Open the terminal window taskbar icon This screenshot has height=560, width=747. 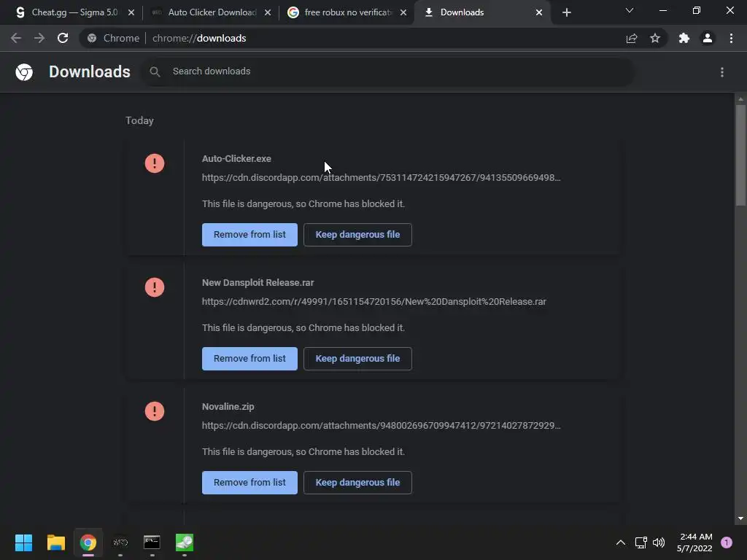pyautogui.click(x=152, y=542)
